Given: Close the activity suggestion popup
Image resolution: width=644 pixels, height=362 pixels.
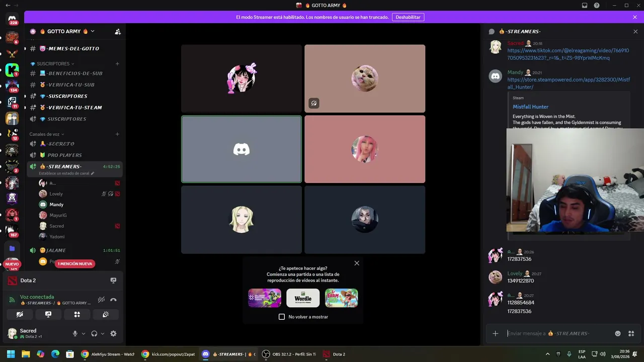Looking at the screenshot, I should tap(357, 263).
